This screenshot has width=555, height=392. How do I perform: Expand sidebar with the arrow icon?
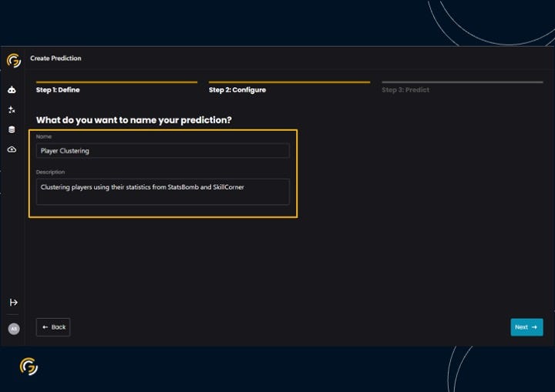(x=13, y=302)
